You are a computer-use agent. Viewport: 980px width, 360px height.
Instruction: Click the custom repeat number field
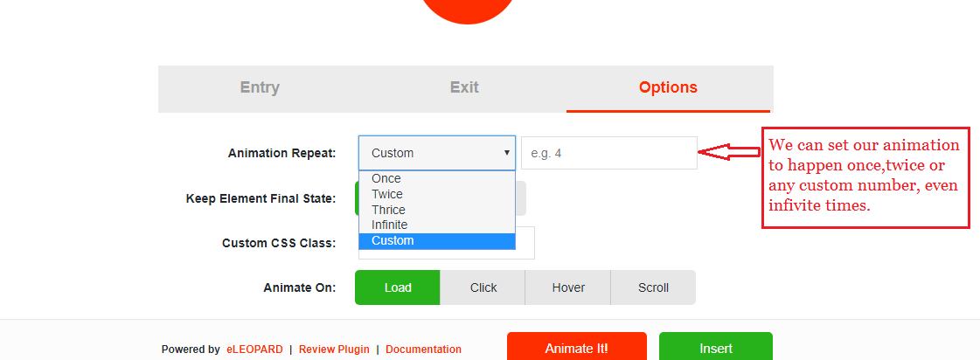tap(609, 153)
